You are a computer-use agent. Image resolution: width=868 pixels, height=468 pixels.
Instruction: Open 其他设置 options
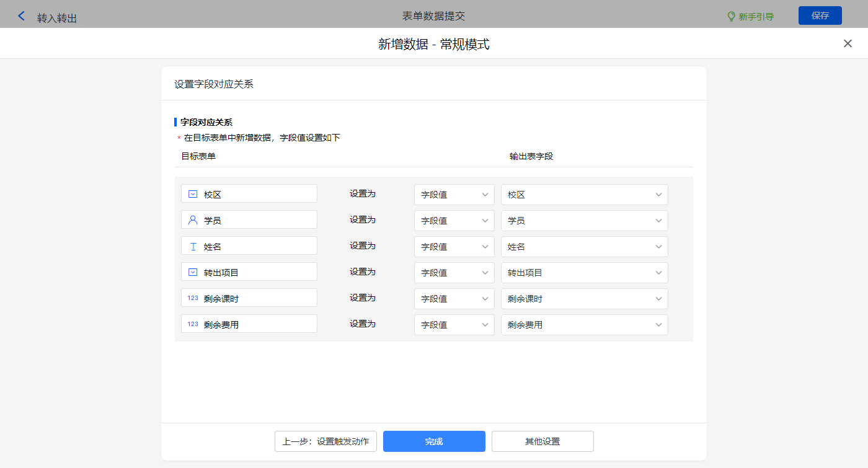click(x=542, y=441)
